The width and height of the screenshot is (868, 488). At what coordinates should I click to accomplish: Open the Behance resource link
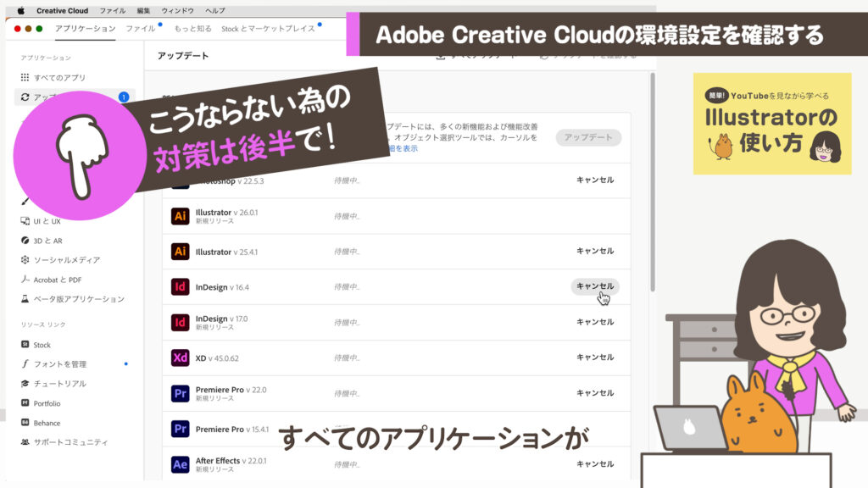[x=41, y=423]
